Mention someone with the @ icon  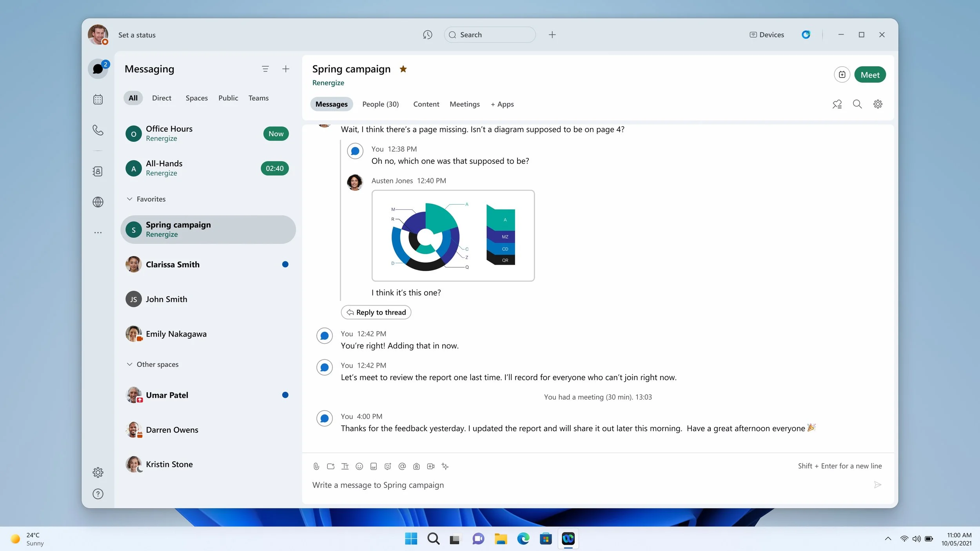coord(402,466)
